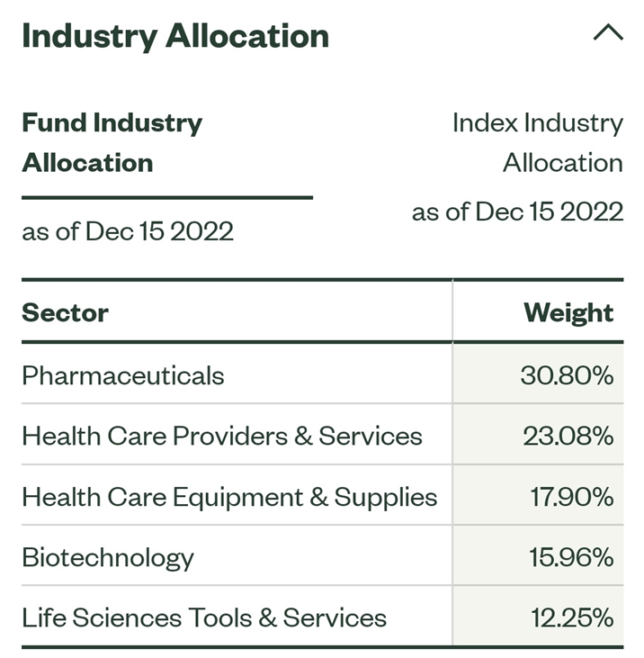The image size is (644, 658).
Task: Click the Pharmaceuticals sector row
Action: (x=322, y=374)
